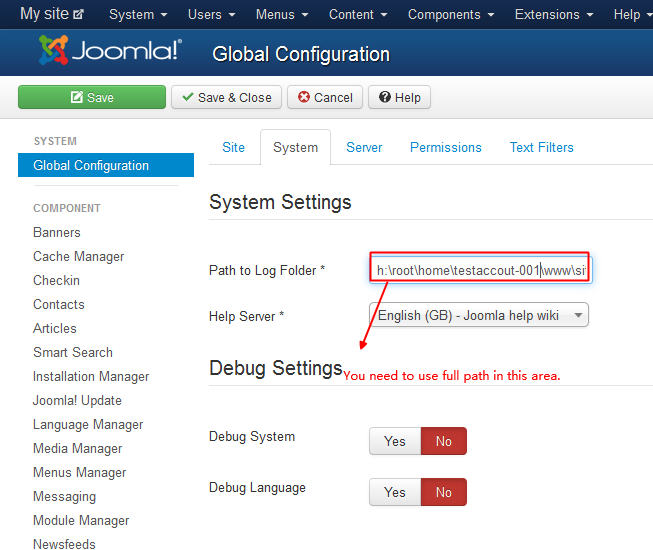Switch to the Server tab

pos(364,147)
